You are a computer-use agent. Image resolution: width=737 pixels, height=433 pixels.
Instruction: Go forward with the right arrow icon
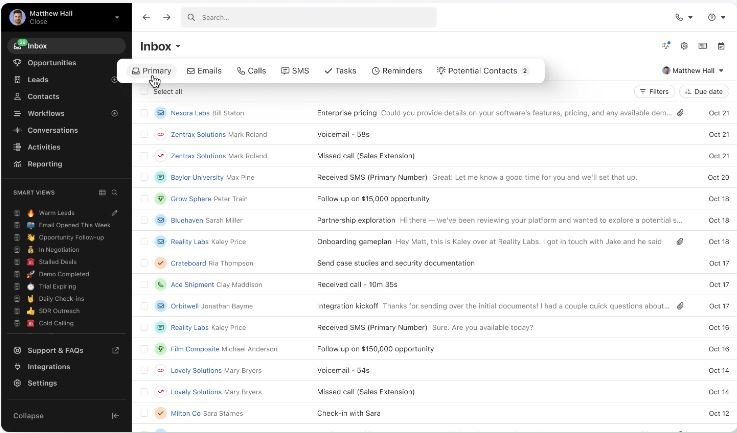pyautogui.click(x=166, y=17)
